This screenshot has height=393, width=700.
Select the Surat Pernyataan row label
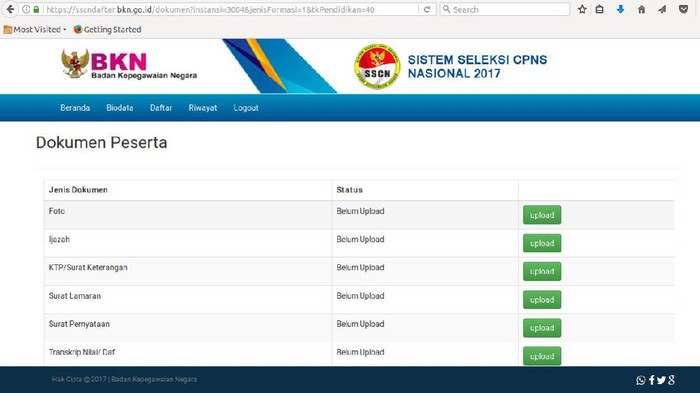coord(79,324)
